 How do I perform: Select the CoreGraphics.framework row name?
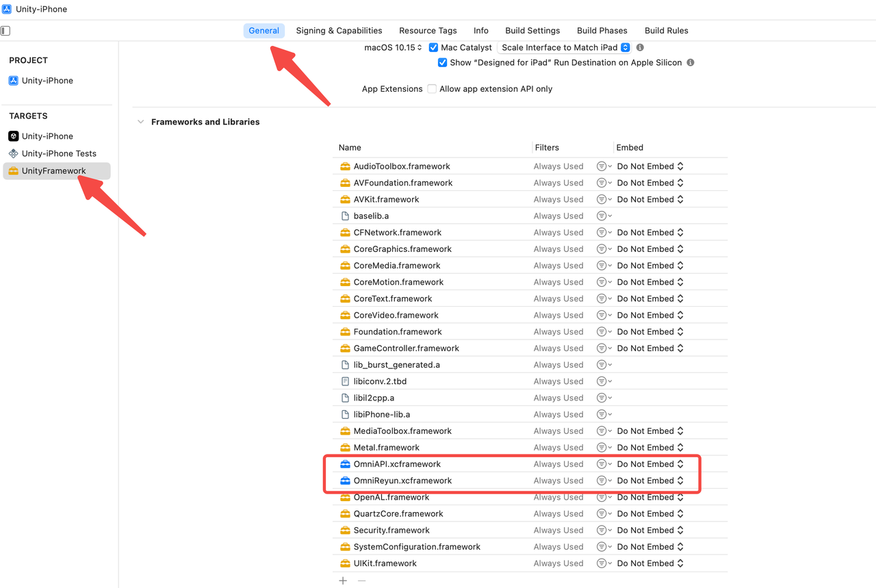pyautogui.click(x=402, y=249)
